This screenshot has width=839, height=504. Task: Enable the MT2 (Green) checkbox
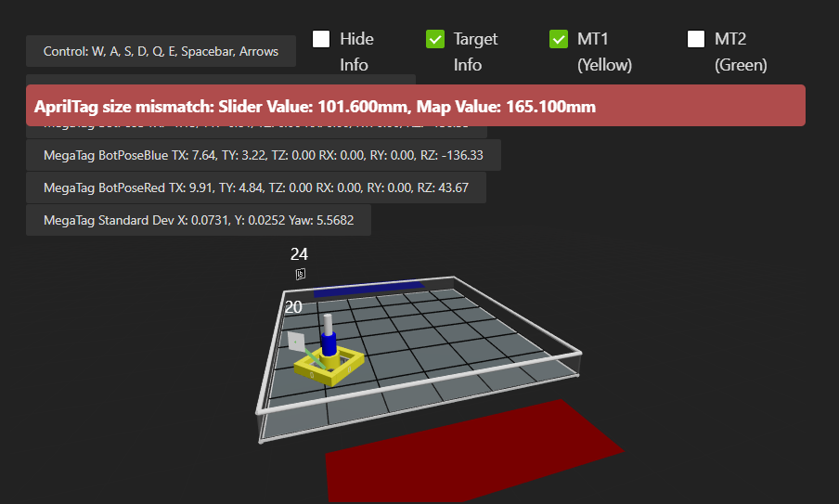coord(696,39)
